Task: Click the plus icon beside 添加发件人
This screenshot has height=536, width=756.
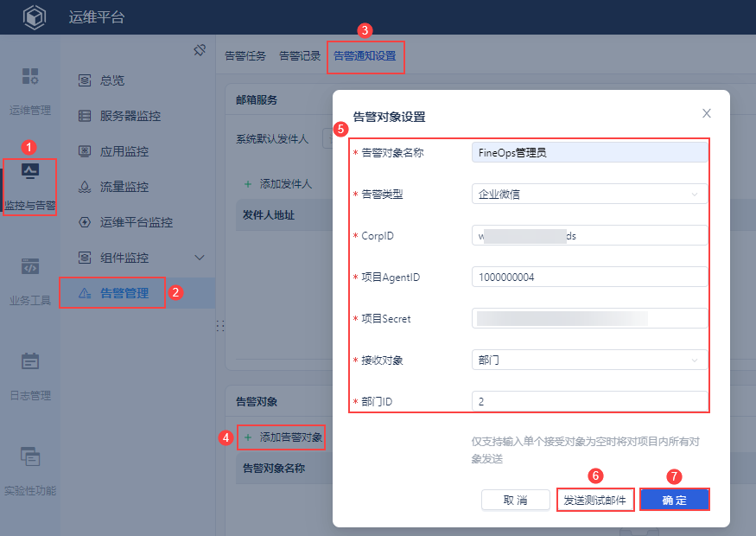Action: (x=248, y=184)
